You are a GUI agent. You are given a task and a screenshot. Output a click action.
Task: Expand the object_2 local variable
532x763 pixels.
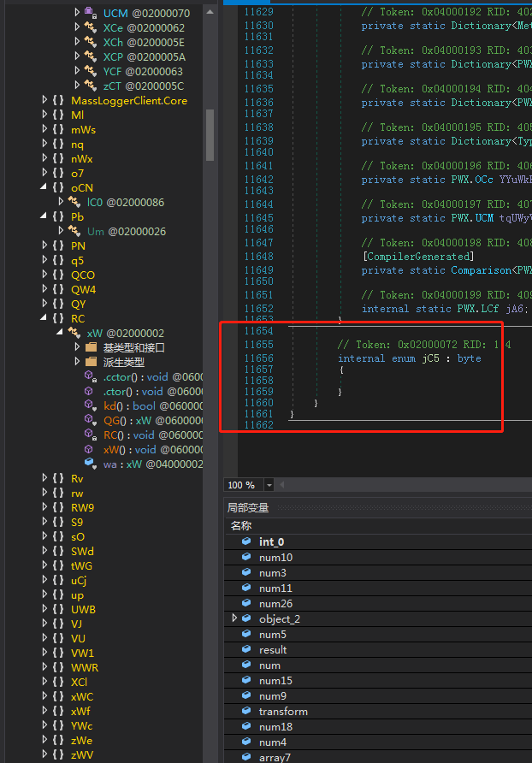click(234, 618)
